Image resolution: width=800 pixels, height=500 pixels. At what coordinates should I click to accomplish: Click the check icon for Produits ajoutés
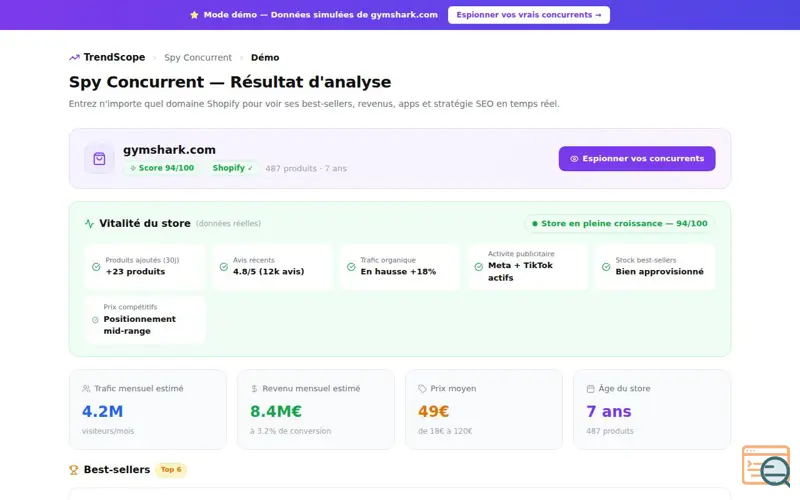tap(96, 267)
